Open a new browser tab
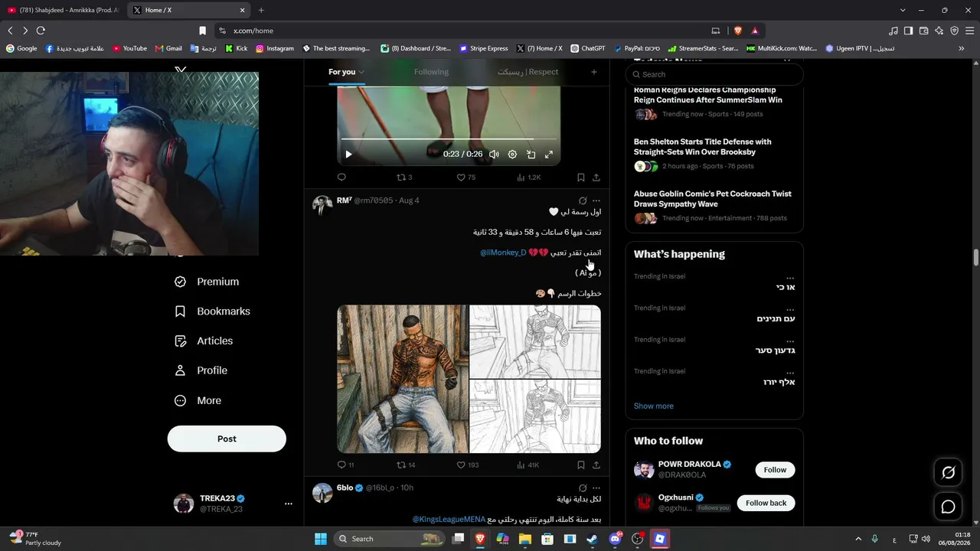980x551 pixels. tap(261, 10)
